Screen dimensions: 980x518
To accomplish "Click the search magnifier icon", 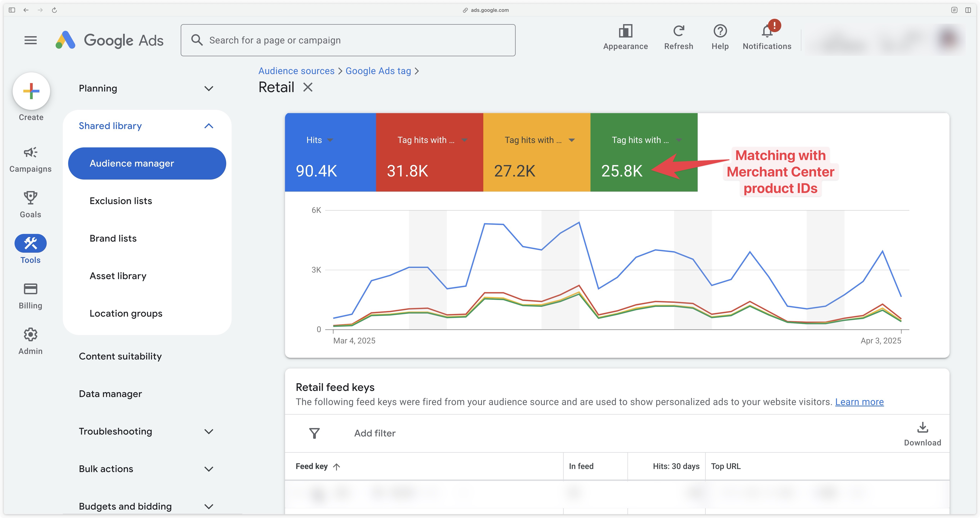I will tap(197, 40).
